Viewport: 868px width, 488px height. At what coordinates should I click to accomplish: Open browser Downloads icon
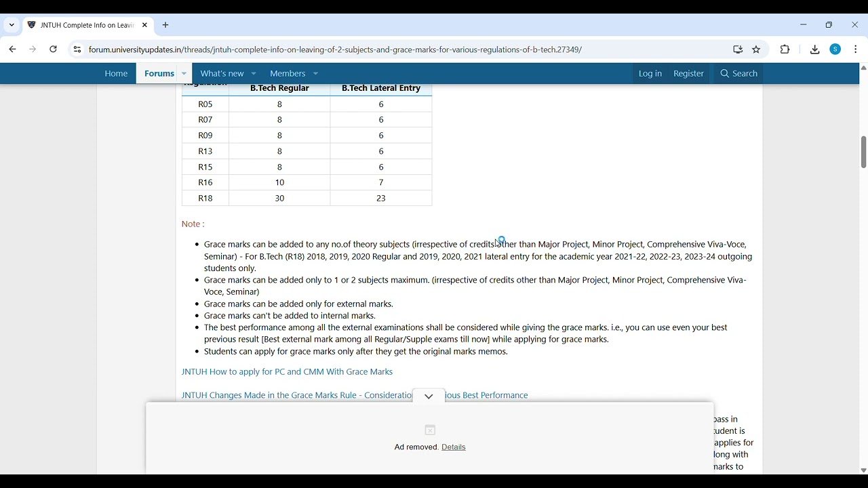[815, 49]
